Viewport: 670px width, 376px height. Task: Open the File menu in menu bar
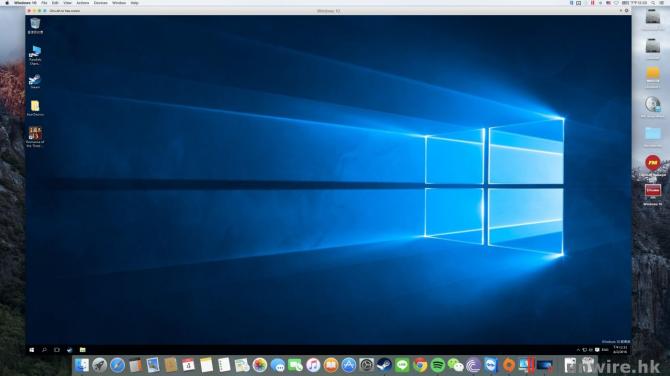pyautogui.click(x=44, y=3)
